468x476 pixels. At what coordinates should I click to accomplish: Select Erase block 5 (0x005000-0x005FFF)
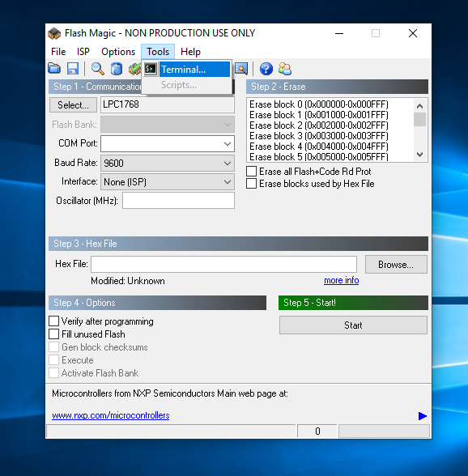pos(319,157)
